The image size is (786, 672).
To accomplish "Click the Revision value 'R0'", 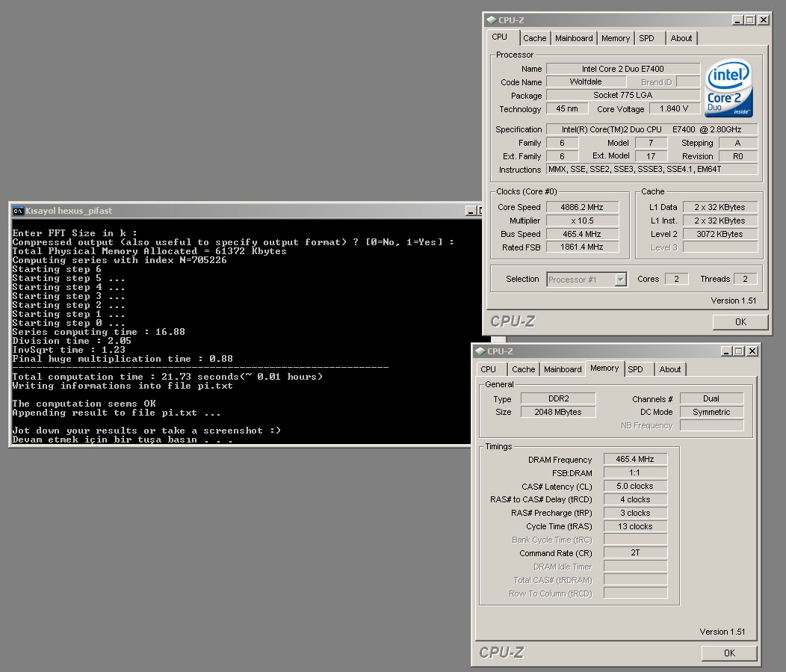I will click(x=738, y=156).
